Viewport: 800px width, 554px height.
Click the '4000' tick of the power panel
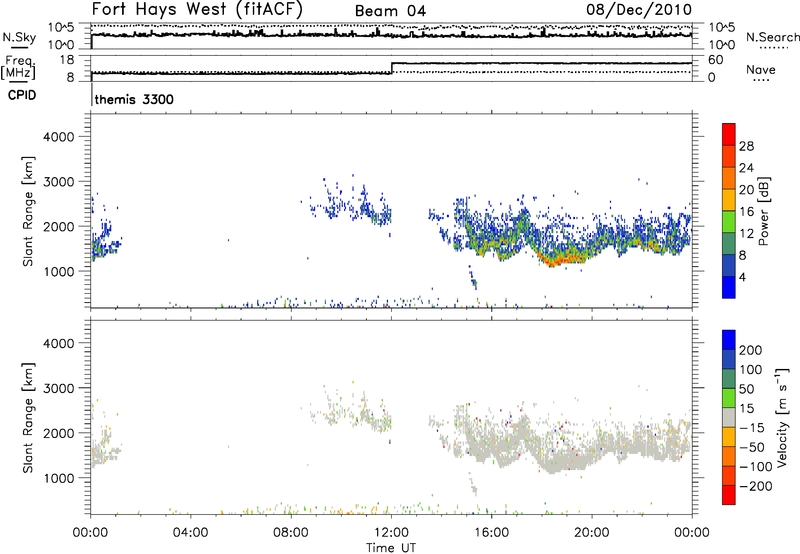click(x=59, y=137)
